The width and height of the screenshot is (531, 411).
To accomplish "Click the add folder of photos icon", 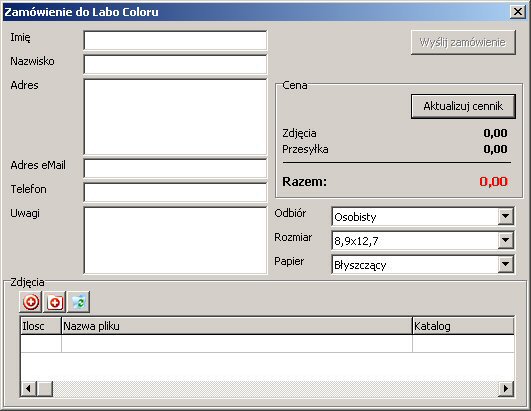I will click(55, 302).
